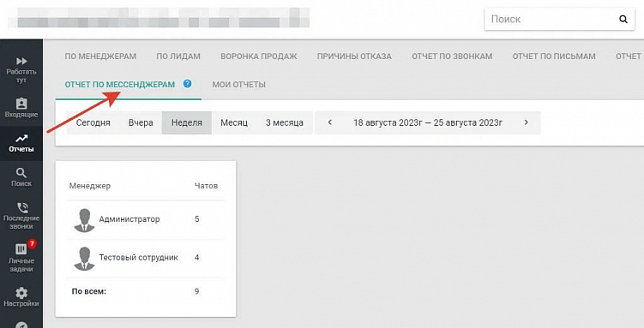Select the 'Отчет по мессенджерам' tab

[120, 85]
